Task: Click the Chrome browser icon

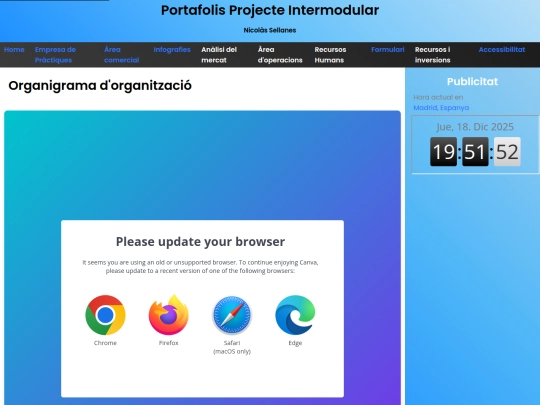Action: [105, 315]
